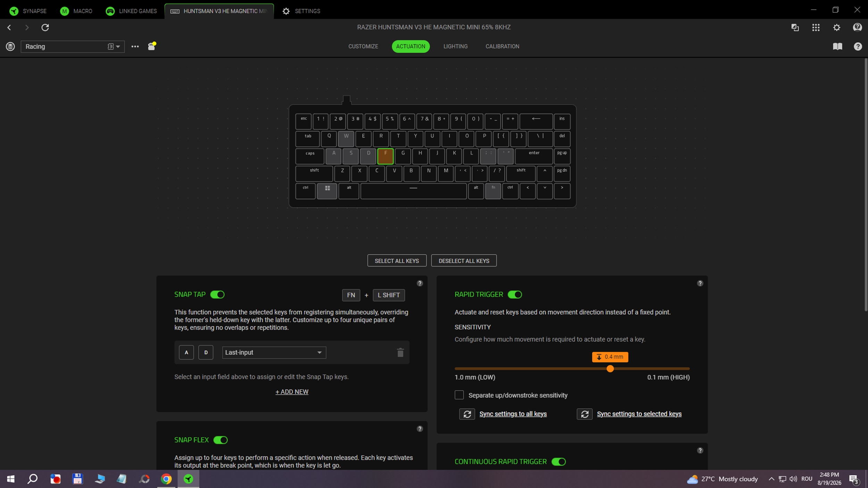Open the Racing profile dropdown

(73, 47)
